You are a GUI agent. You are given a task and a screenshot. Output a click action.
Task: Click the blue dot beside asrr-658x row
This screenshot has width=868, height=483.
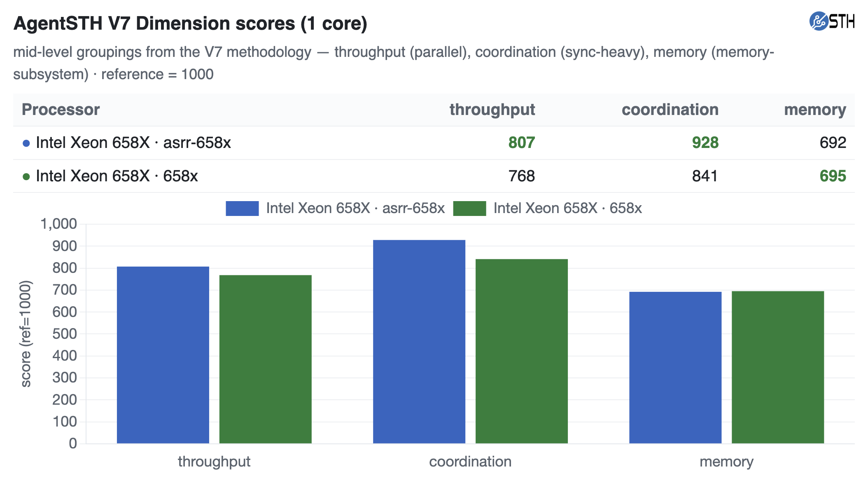pos(26,143)
